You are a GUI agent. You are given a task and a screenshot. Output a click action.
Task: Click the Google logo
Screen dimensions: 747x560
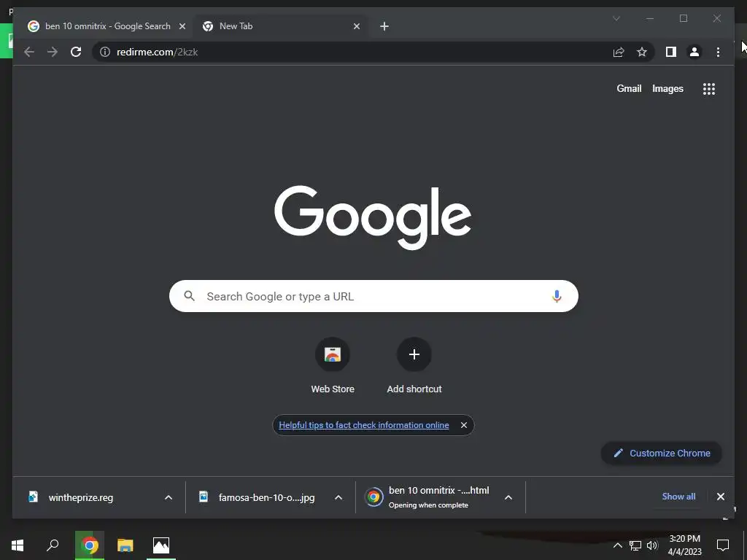pyautogui.click(x=373, y=217)
